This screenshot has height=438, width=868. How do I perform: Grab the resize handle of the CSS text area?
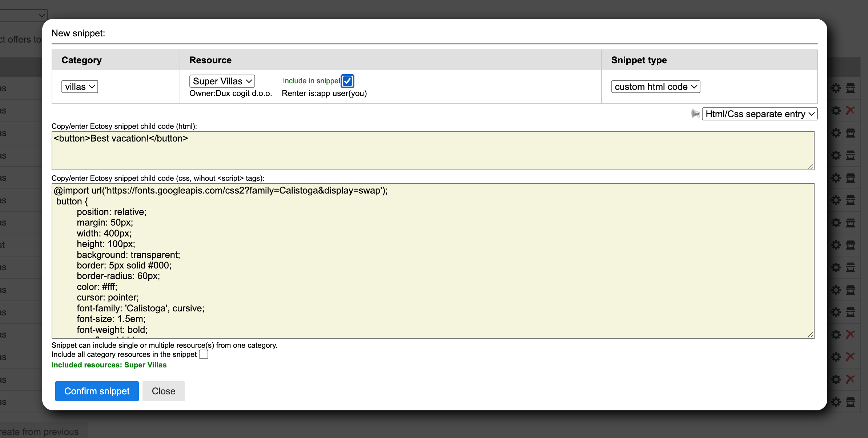[x=811, y=335]
